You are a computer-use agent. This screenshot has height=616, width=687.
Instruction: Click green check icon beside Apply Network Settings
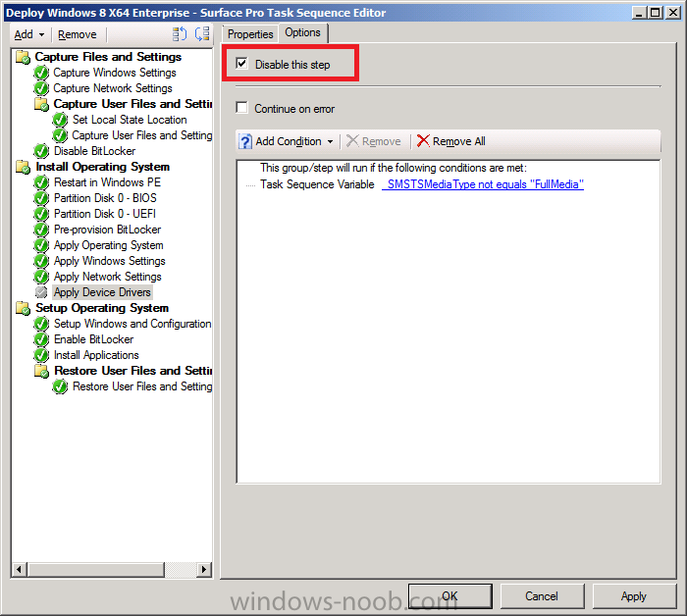pyautogui.click(x=41, y=277)
